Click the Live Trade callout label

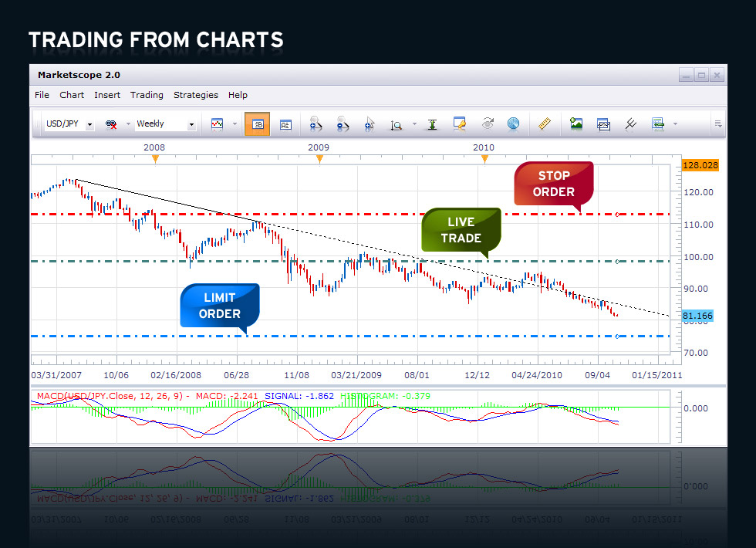(x=461, y=230)
